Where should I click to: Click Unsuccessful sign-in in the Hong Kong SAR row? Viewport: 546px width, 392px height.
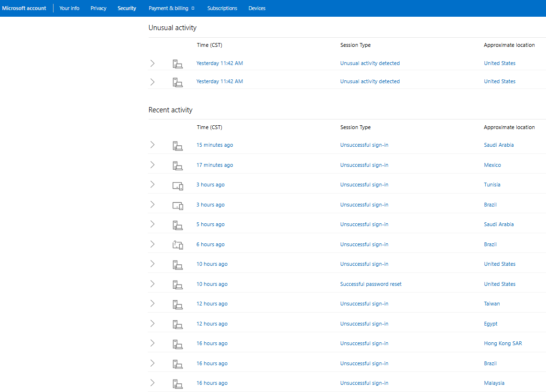click(x=364, y=344)
